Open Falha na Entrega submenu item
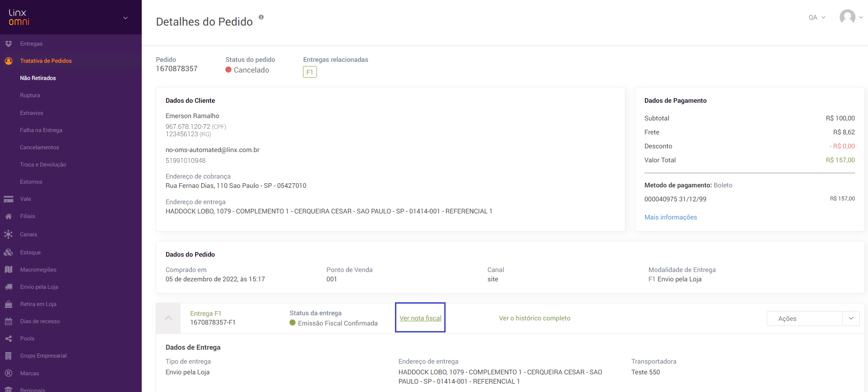This screenshot has width=868, height=392. tap(41, 130)
